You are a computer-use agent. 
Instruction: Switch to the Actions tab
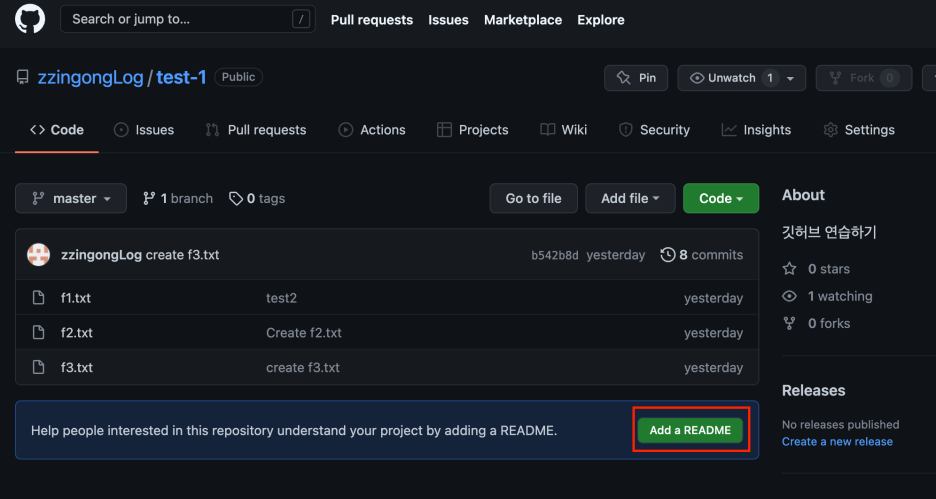(372, 130)
